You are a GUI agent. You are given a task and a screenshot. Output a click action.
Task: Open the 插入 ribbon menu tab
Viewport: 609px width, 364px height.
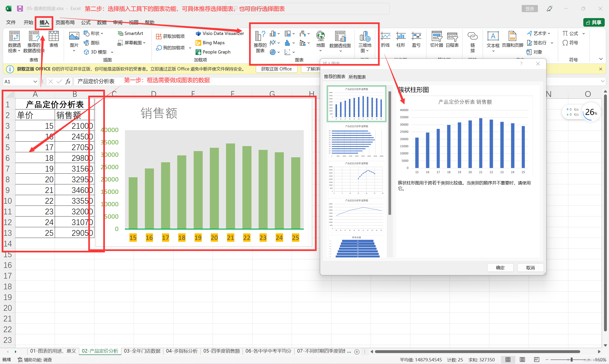pos(43,23)
